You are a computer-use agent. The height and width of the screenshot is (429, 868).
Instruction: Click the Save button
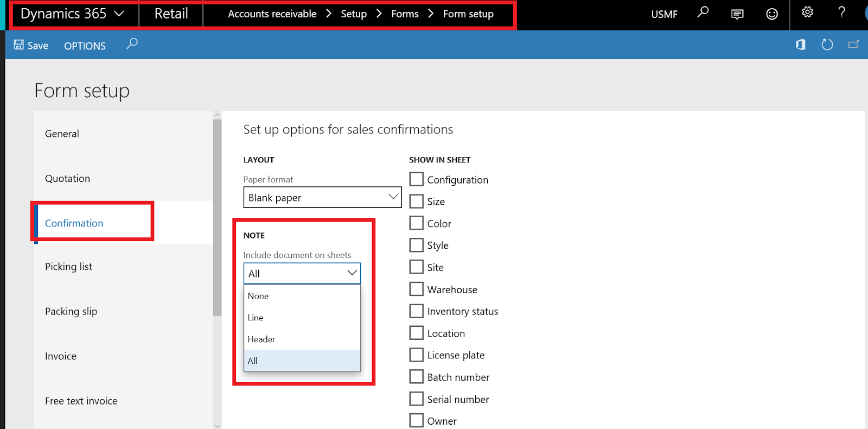(x=31, y=46)
